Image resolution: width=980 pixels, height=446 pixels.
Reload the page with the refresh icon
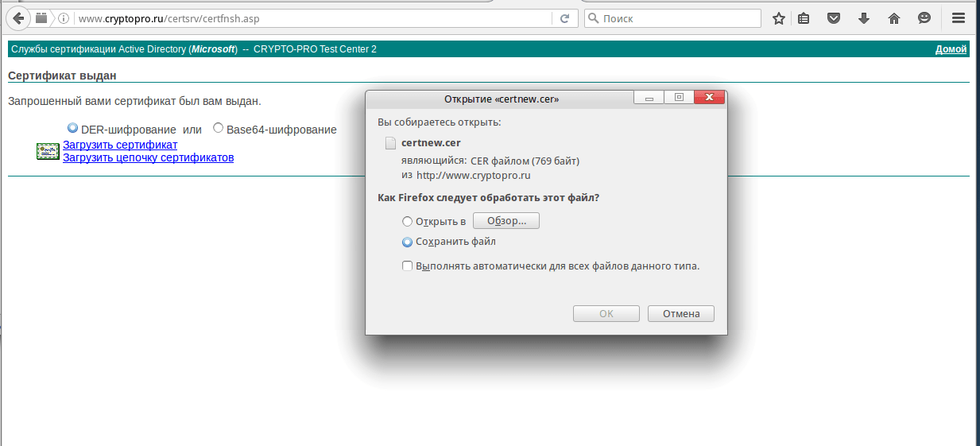click(565, 18)
